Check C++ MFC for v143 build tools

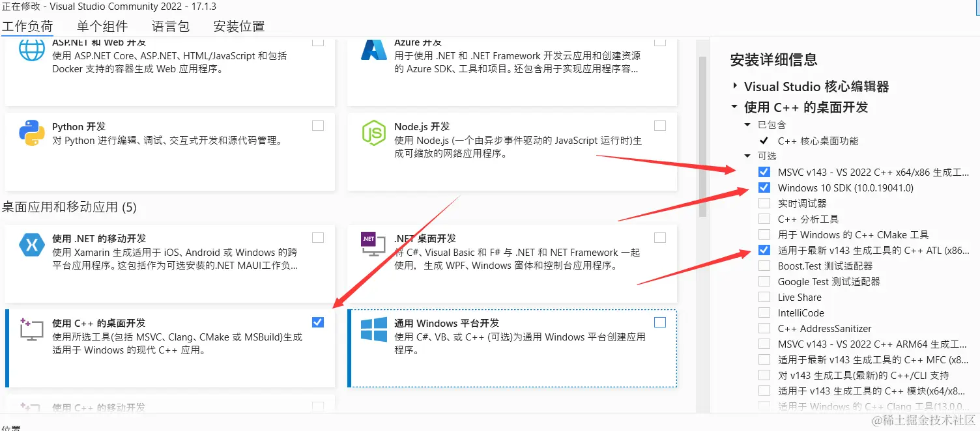764,359
